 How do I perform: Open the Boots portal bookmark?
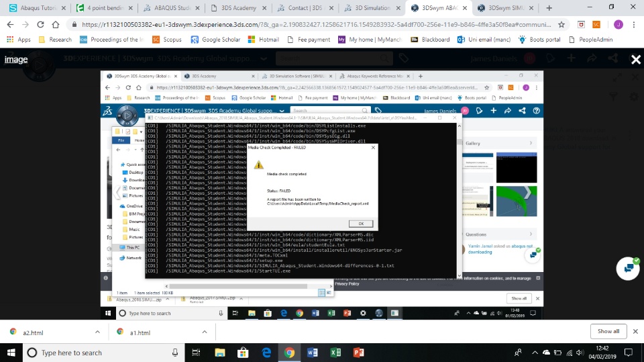click(539, 40)
